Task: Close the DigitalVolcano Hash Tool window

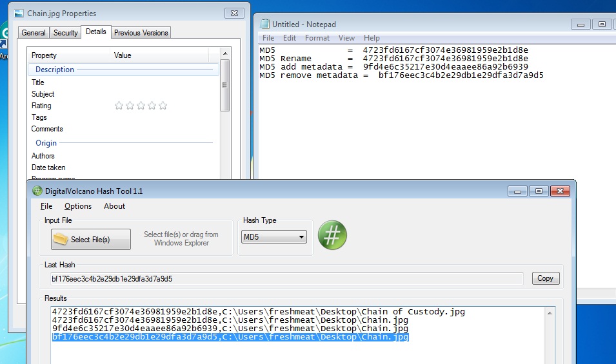Action: point(561,191)
